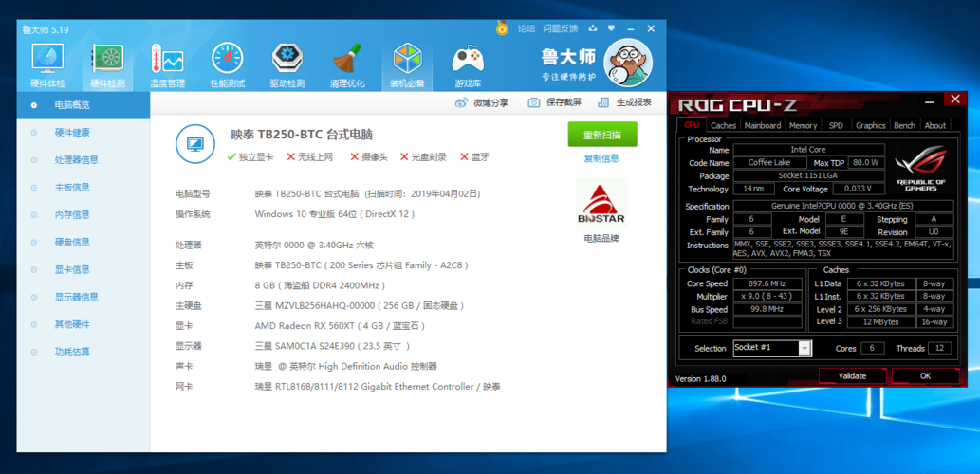Click 生成报表 generate report
The width and height of the screenshot is (980, 474).
tap(625, 103)
